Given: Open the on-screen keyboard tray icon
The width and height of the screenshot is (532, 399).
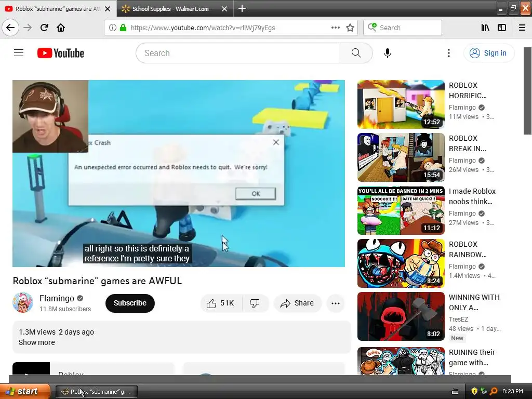Looking at the screenshot, I should click(x=455, y=392).
